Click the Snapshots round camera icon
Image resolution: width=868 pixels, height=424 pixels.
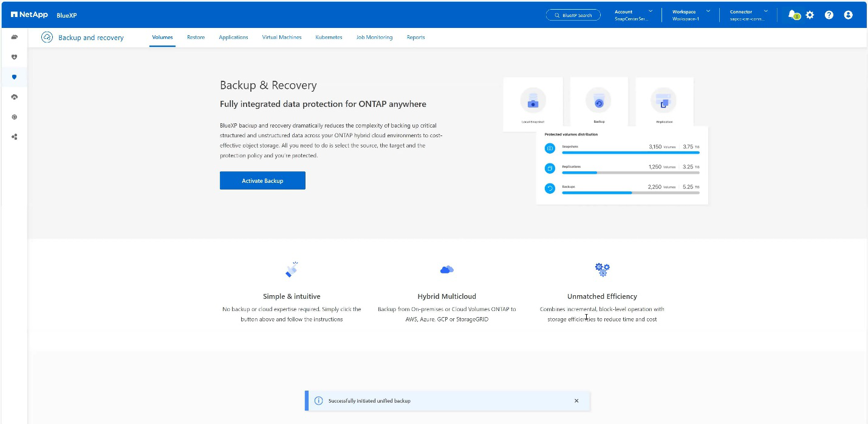(550, 148)
